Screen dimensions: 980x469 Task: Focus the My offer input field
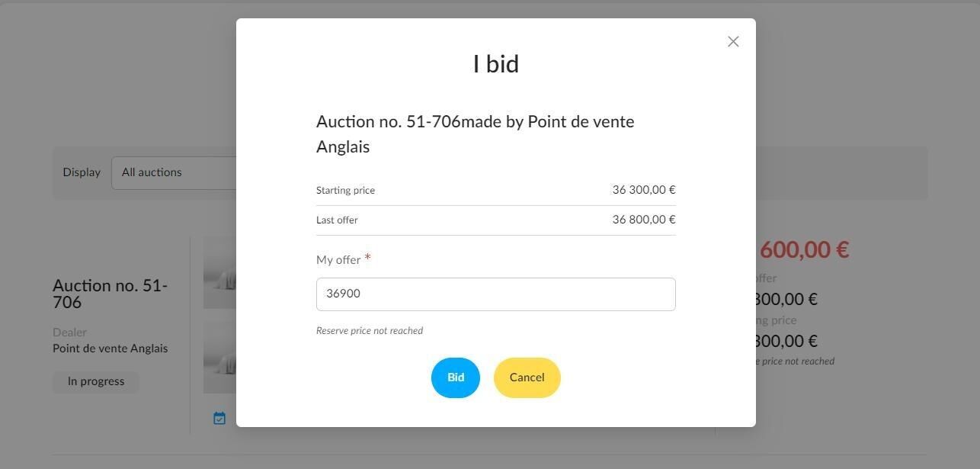pos(496,294)
